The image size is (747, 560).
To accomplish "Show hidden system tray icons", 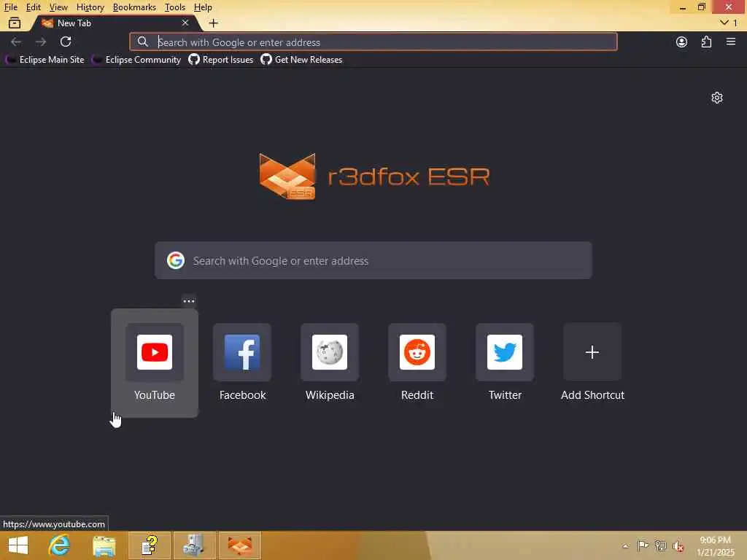I will pyautogui.click(x=625, y=546).
